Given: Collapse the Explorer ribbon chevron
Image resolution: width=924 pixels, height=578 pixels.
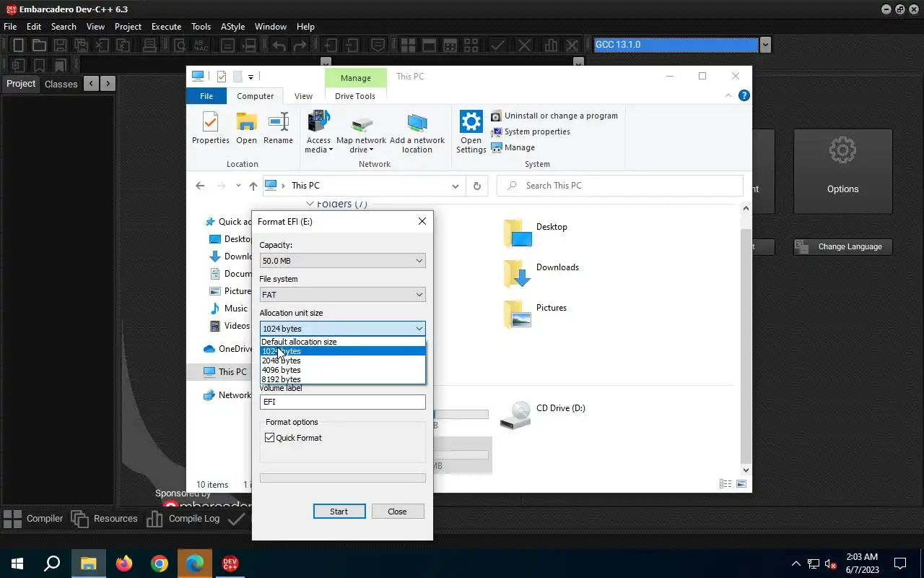Looking at the screenshot, I should point(728,95).
